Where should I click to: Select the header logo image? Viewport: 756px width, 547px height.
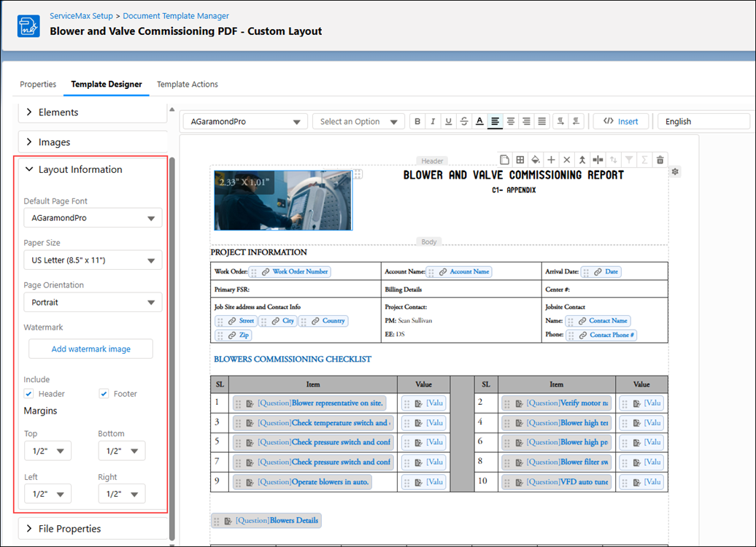[x=283, y=200]
